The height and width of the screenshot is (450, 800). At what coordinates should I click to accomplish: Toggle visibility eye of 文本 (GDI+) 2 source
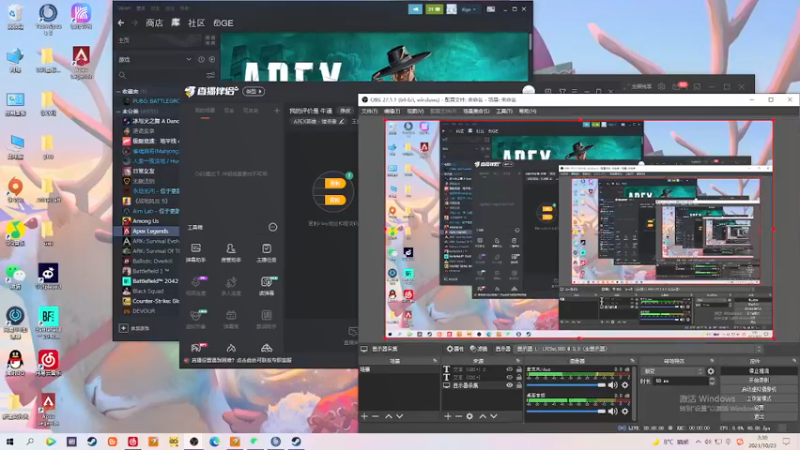509,369
